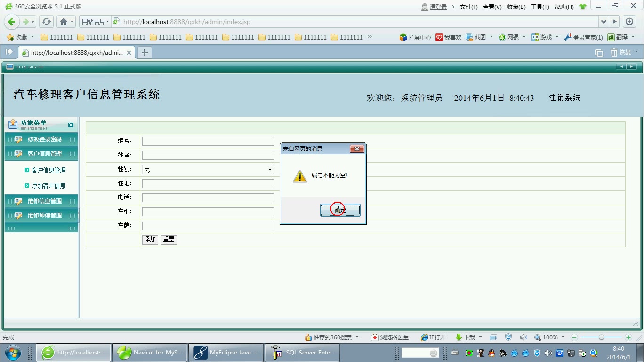
Task: Click 推荐到360搜索 thumbs-up icon
Action: tap(328, 337)
